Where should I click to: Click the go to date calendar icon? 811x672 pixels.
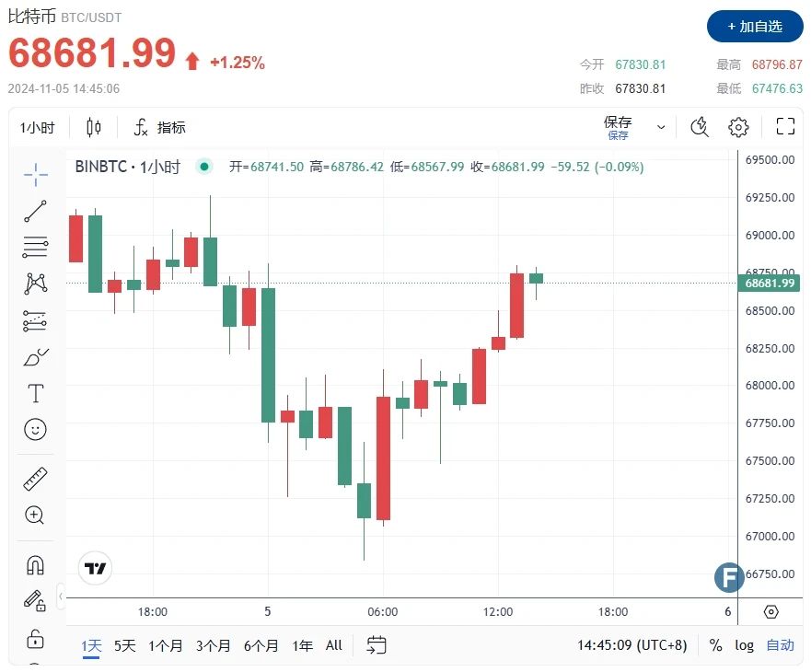pos(376,645)
